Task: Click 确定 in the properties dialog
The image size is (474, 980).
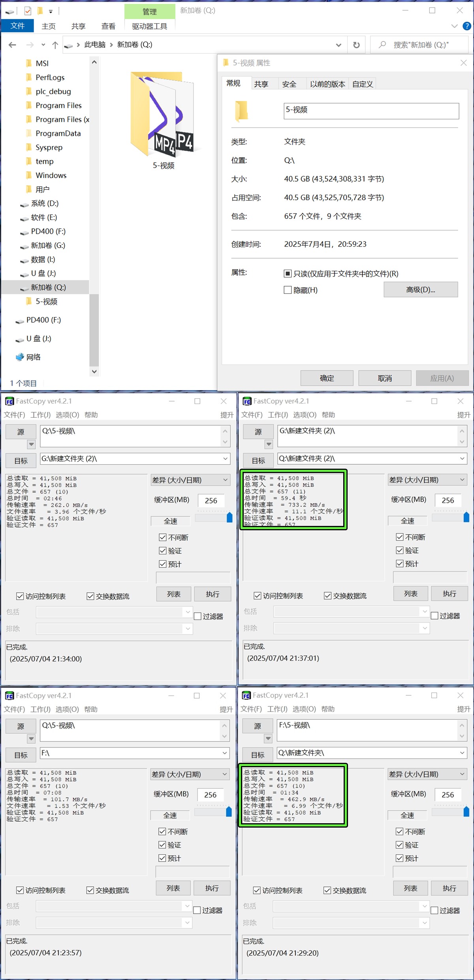Action: click(x=327, y=378)
